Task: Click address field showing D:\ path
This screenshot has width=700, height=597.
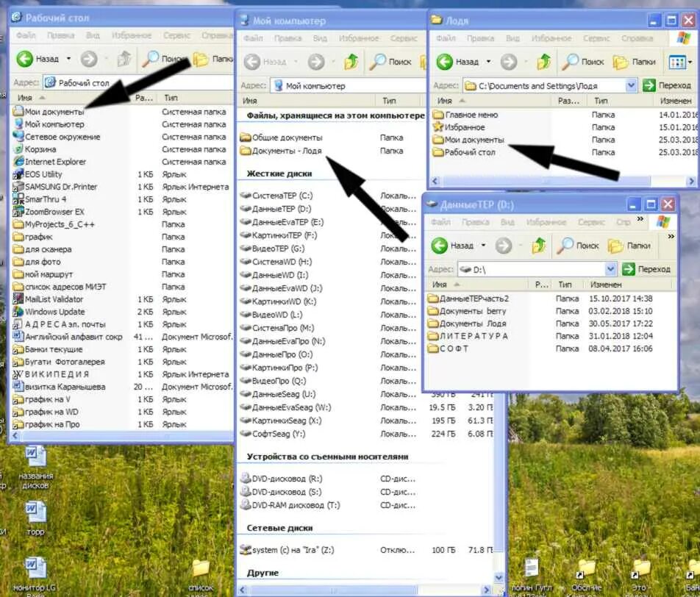Action: click(x=537, y=269)
